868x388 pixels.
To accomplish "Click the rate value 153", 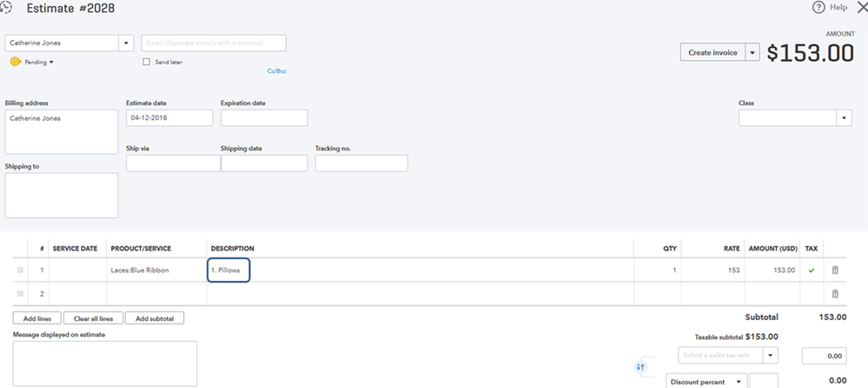I will pos(734,270).
